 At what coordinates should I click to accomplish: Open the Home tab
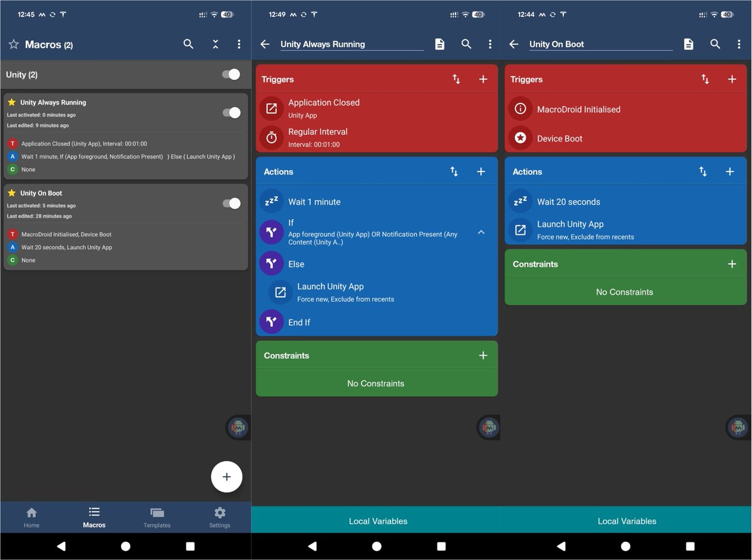pos(31,517)
